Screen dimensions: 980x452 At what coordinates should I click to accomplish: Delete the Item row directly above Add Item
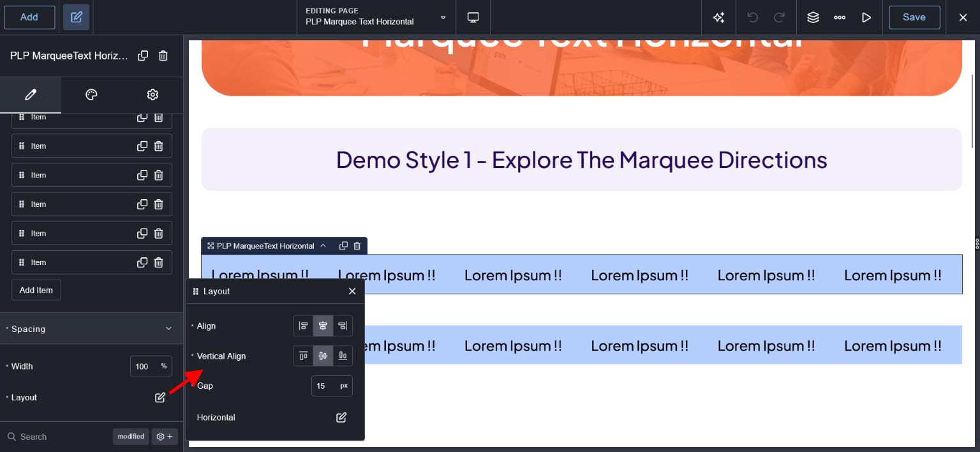coord(158,262)
